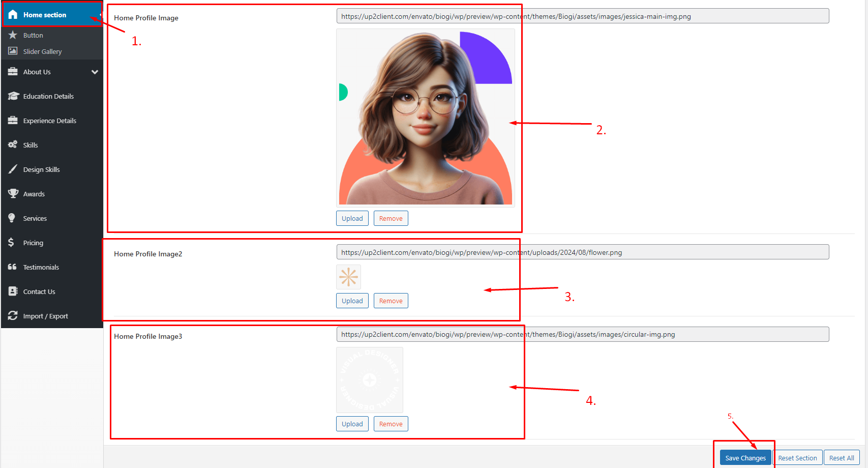
Task: Click the Reset Section button
Action: click(x=797, y=458)
